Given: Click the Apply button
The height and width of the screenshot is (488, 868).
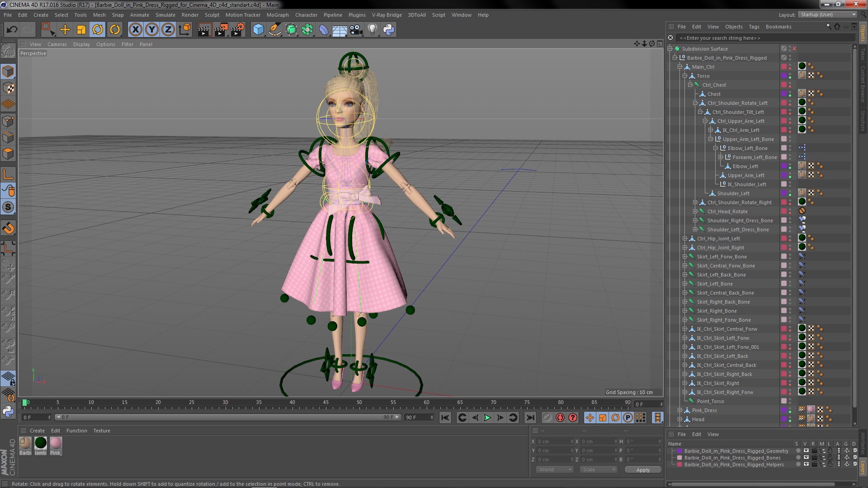Looking at the screenshot, I should coord(643,470).
